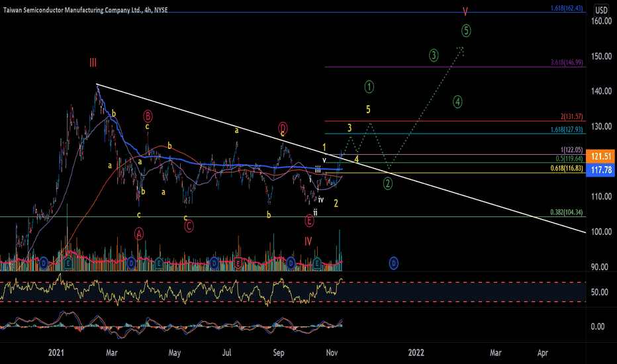Click the 2022 label on time axis
The height and width of the screenshot is (364, 617).
click(x=416, y=353)
